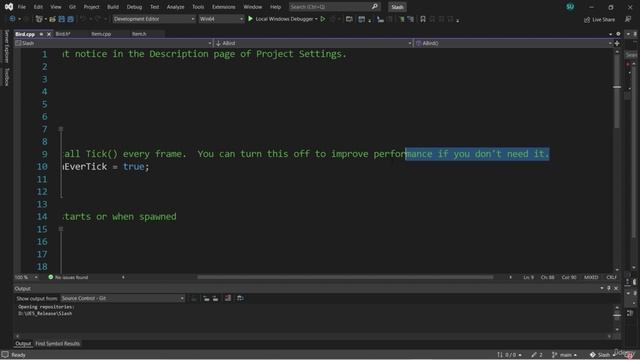Viewport: 640px width, 360px height.
Task: Collapse the code block at line 15
Action: pyautogui.click(x=61, y=229)
